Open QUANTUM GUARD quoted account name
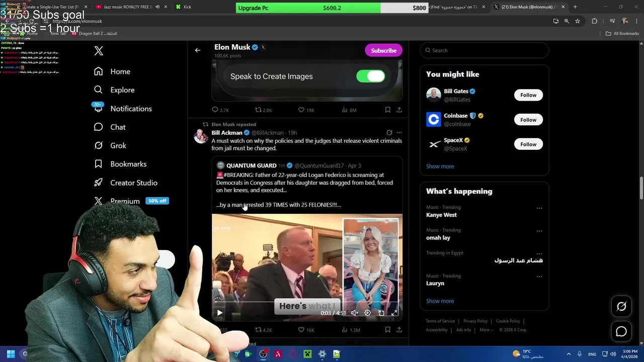This screenshot has height=362, width=644. pyautogui.click(x=251, y=165)
